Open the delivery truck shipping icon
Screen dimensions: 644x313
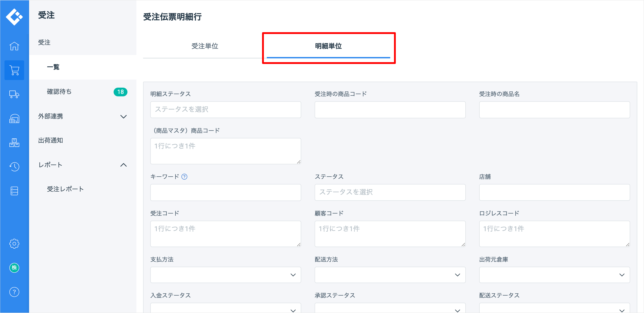(x=14, y=94)
